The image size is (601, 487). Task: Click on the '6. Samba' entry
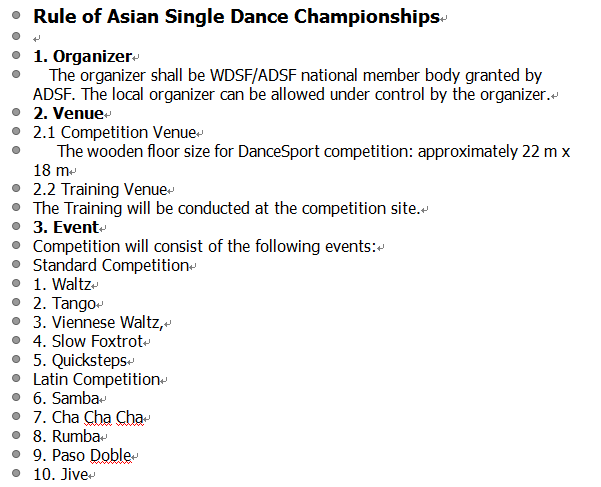coord(66,398)
